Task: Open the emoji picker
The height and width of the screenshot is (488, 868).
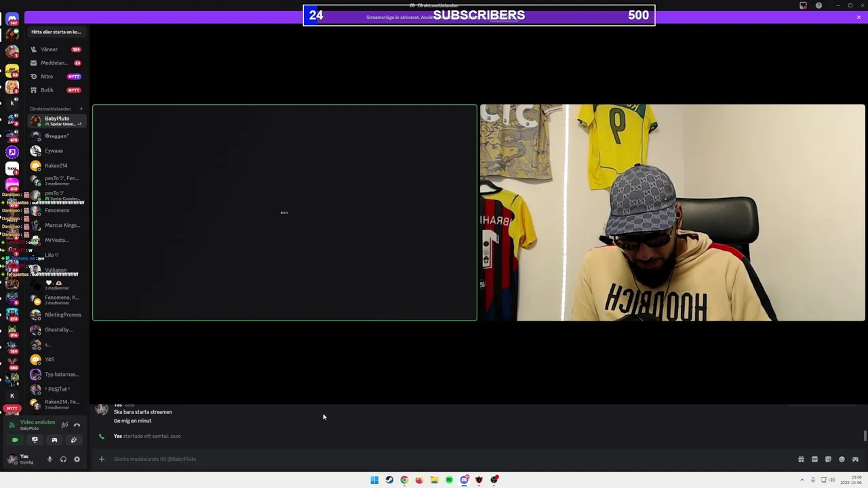Action: [x=842, y=459]
